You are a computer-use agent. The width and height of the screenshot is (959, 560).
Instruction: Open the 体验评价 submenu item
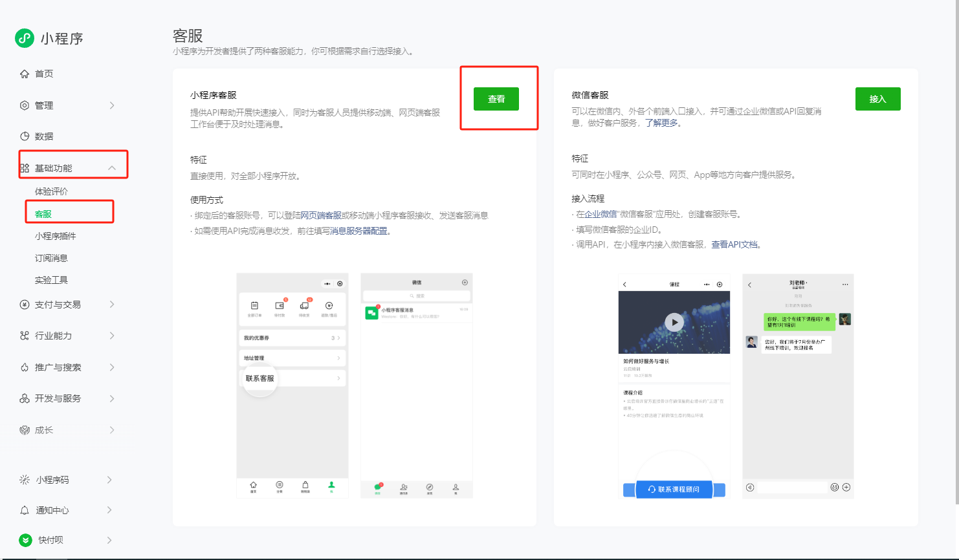click(51, 191)
